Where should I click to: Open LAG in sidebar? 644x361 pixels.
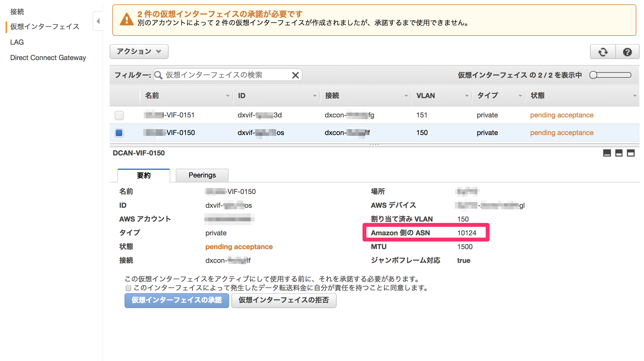pyautogui.click(x=17, y=42)
